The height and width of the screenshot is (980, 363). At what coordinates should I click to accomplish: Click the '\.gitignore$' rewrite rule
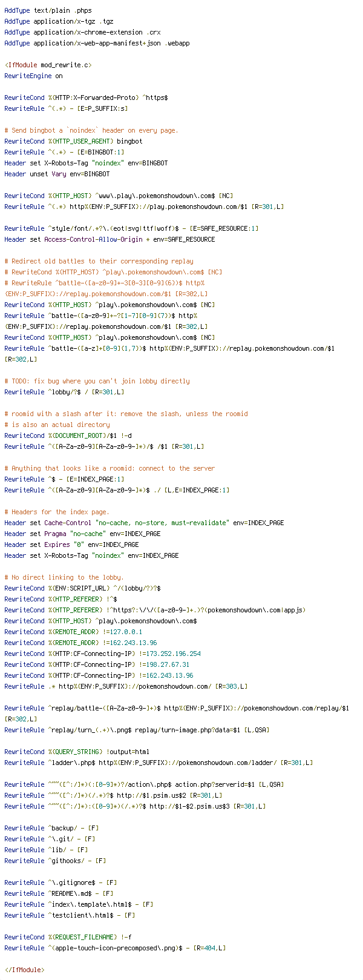(60, 882)
